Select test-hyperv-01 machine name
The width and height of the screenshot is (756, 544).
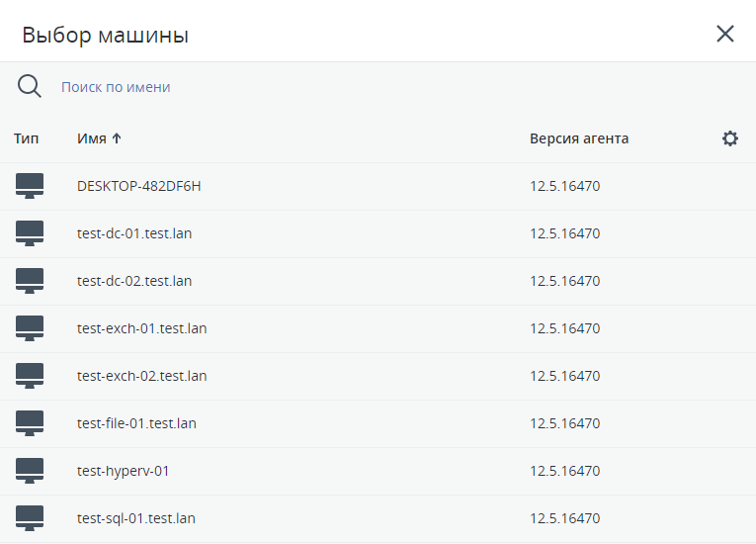[123, 471]
